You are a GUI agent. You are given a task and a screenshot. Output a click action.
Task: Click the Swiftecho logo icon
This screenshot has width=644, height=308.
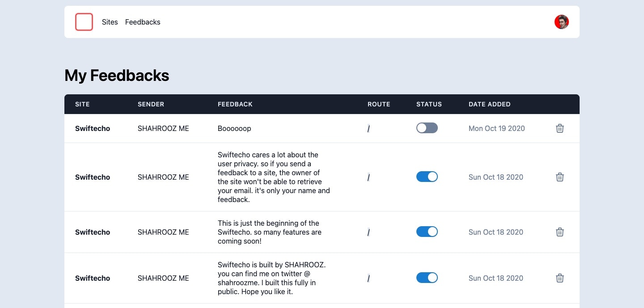coord(84,21)
